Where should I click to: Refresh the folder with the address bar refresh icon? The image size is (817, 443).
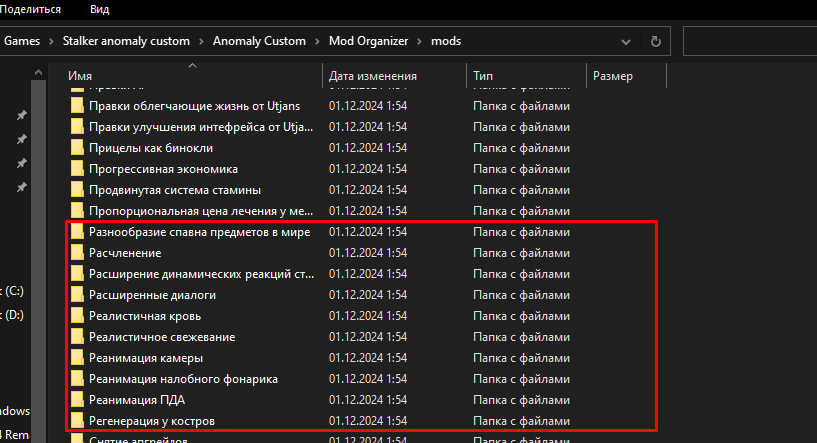(655, 42)
